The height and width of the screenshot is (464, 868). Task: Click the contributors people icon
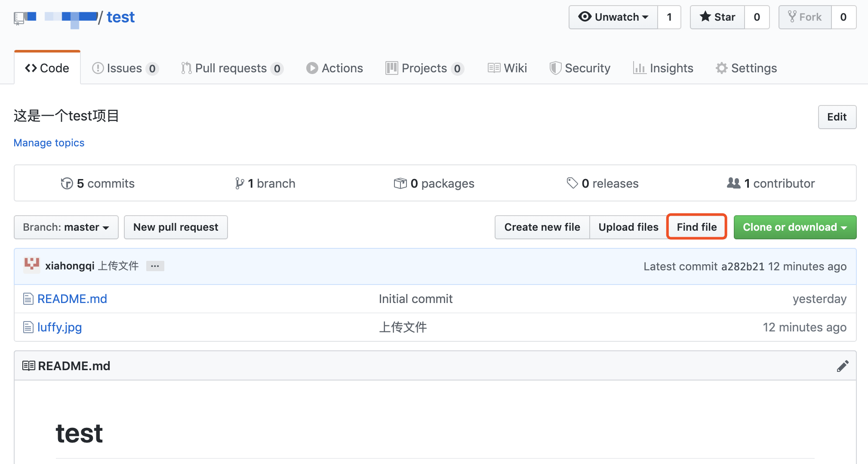click(x=734, y=183)
